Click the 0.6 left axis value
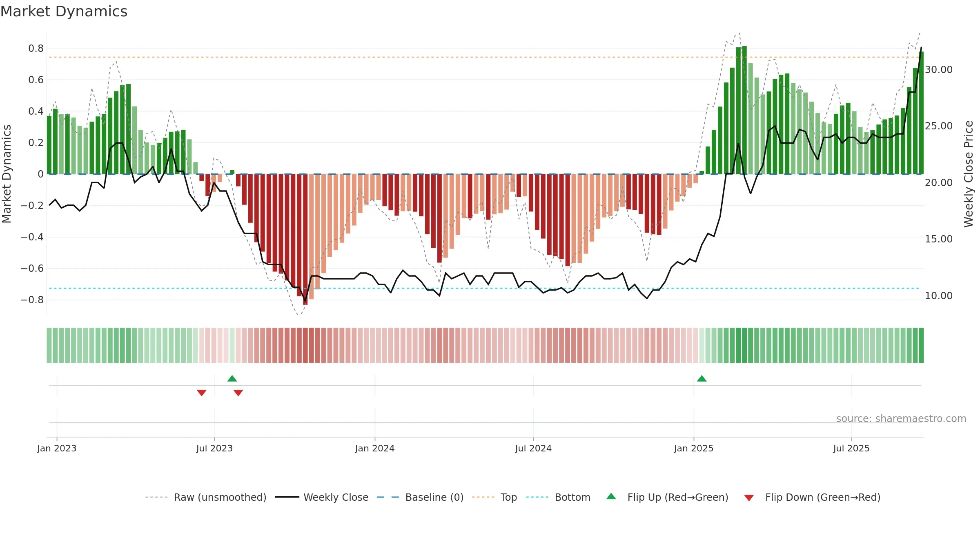Image resolution: width=980 pixels, height=551 pixels. coord(36,80)
